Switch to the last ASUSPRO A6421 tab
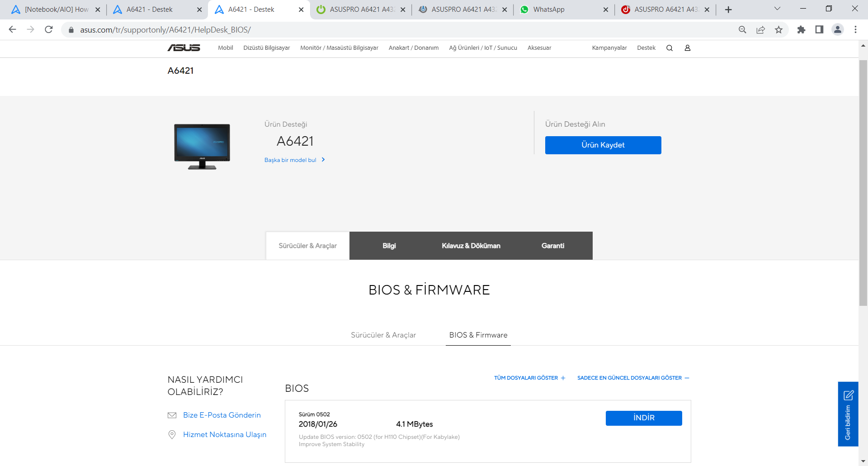This screenshot has height=466, width=868. pyautogui.click(x=666, y=10)
